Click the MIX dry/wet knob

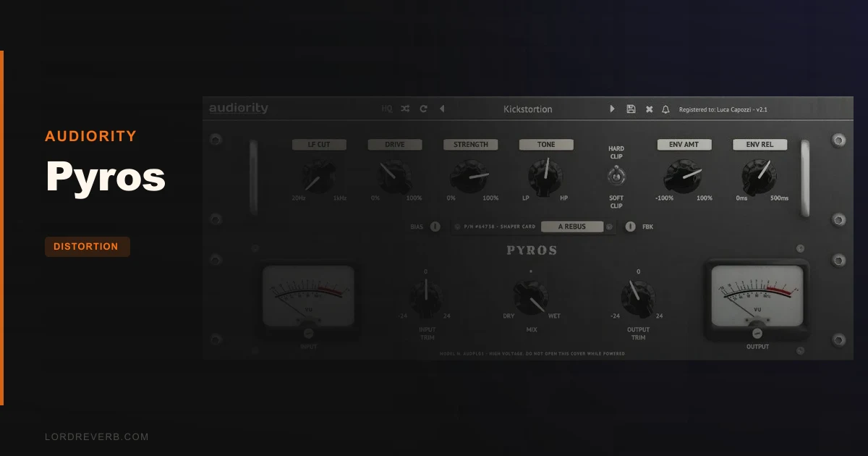(532, 297)
